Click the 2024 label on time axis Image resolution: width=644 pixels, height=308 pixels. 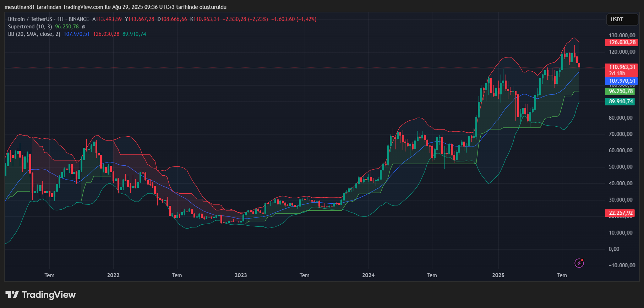click(368, 275)
